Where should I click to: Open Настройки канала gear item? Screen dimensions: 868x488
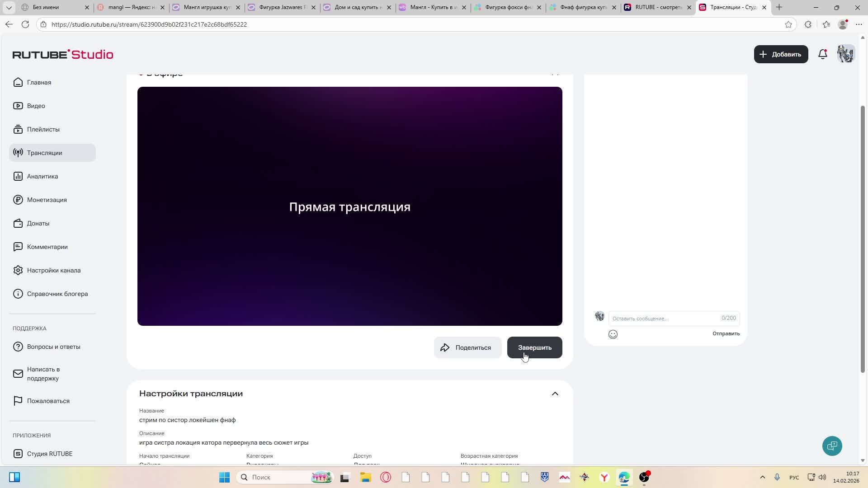point(53,270)
